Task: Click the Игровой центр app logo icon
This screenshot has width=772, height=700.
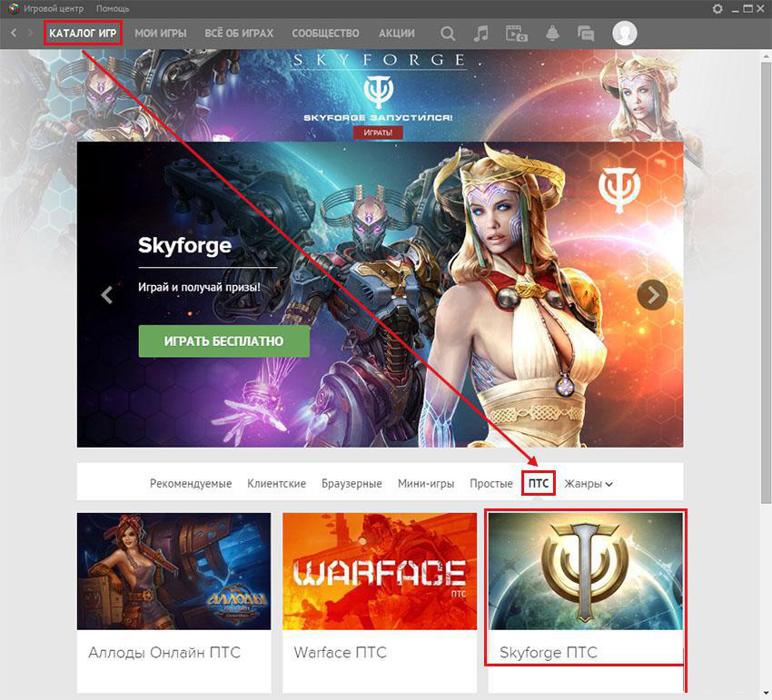Action: pyautogui.click(x=14, y=8)
